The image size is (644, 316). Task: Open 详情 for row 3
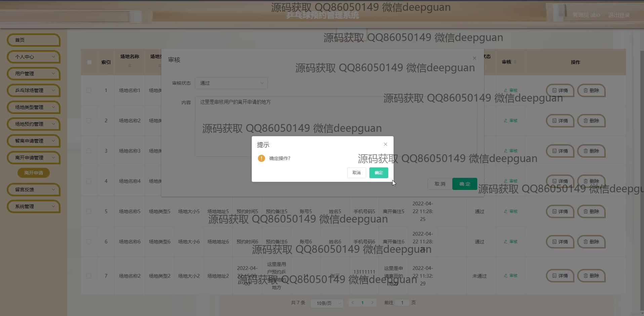click(x=560, y=151)
